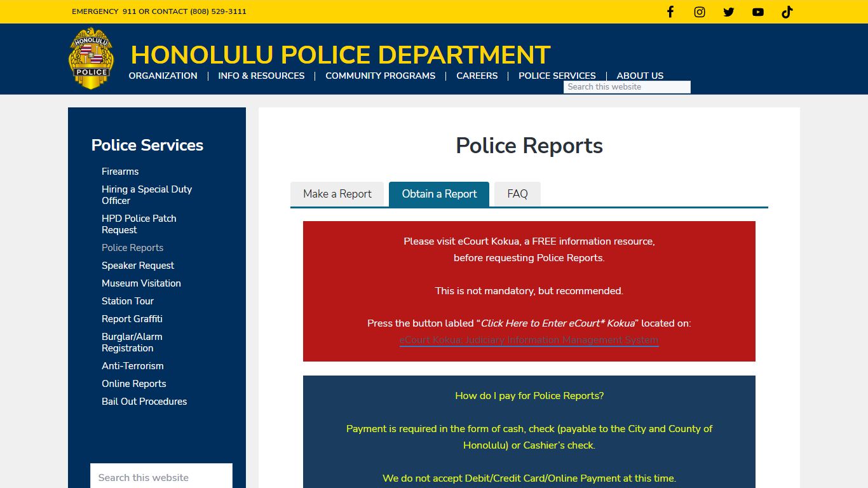
Task: Go to Anti-Terrorism page
Action: tap(133, 366)
